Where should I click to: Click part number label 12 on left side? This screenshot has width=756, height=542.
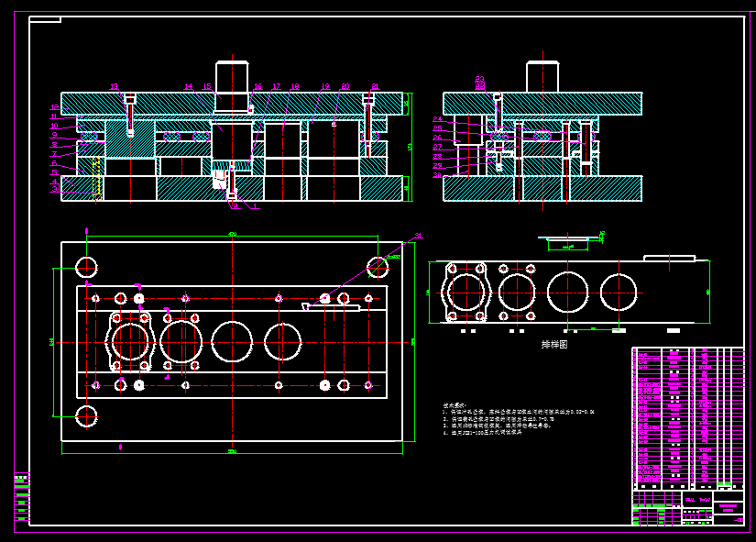[54, 107]
